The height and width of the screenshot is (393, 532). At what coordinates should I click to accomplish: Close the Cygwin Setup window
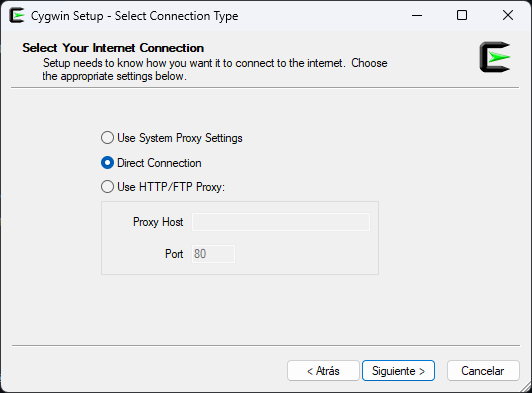(x=508, y=16)
